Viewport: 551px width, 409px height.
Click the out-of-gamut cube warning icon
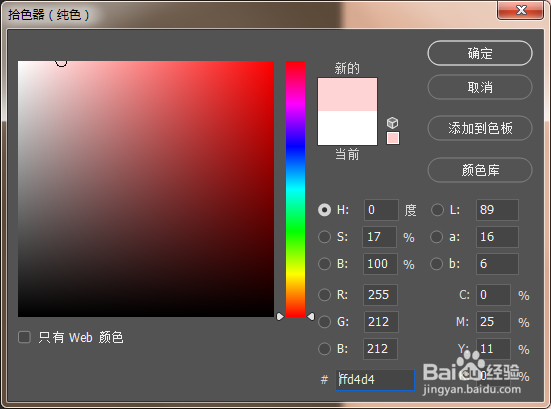(x=393, y=123)
